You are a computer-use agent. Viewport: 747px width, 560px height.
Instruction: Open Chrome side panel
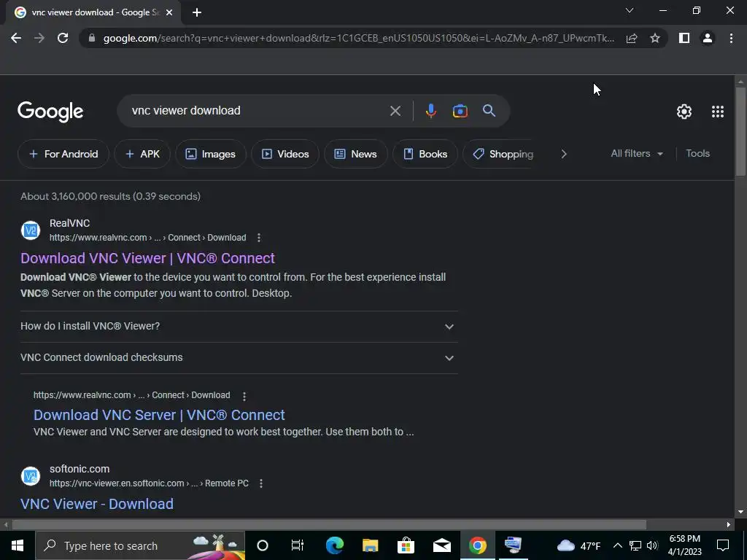click(684, 38)
